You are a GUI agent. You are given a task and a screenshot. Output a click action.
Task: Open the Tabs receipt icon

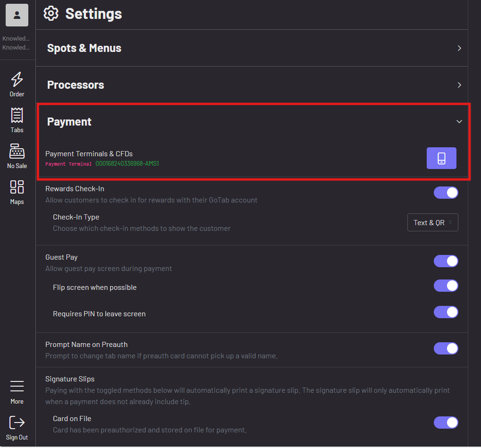pyautogui.click(x=17, y=115)
